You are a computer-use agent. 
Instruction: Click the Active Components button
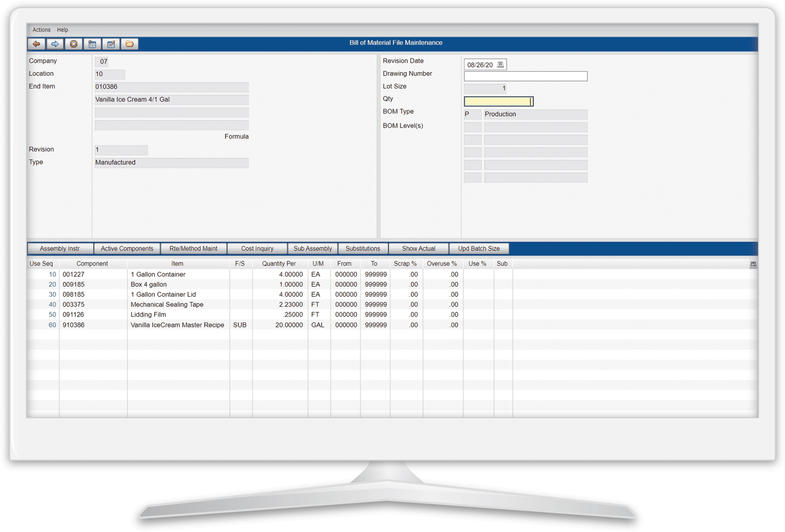tap(127, 249)
